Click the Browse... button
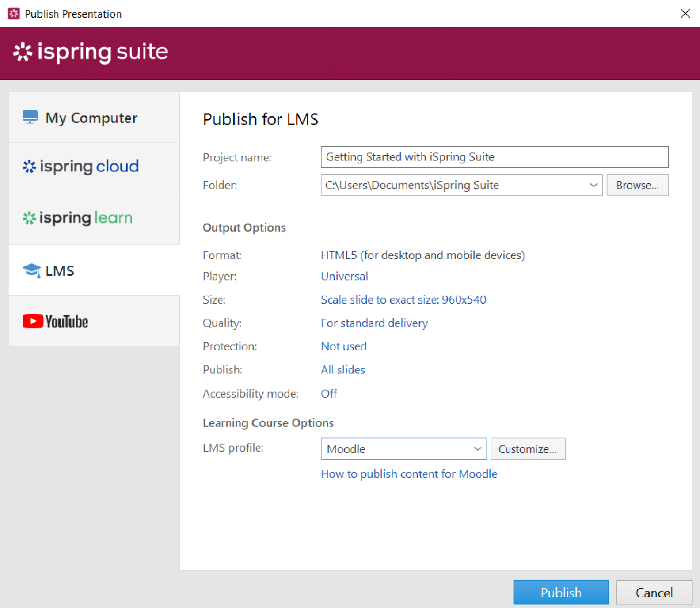Screen dimensions: 700x608 pyautogui.click(x=637, y=185)
